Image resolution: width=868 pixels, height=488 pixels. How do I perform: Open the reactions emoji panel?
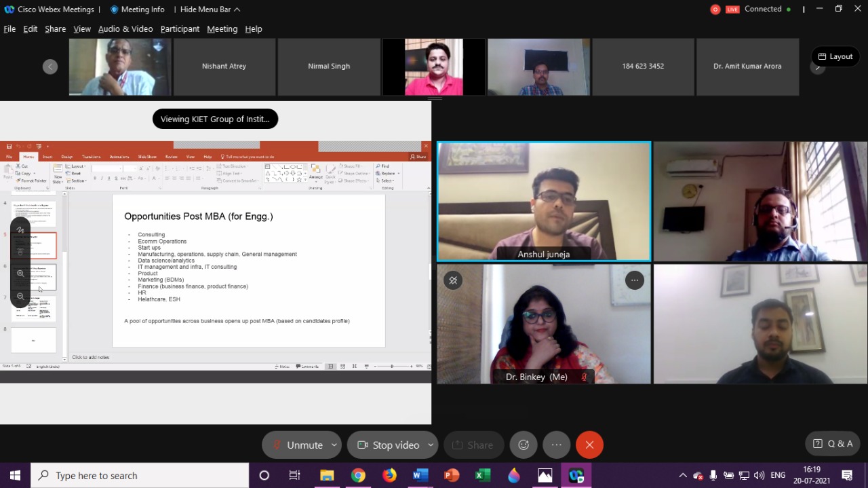524,445
